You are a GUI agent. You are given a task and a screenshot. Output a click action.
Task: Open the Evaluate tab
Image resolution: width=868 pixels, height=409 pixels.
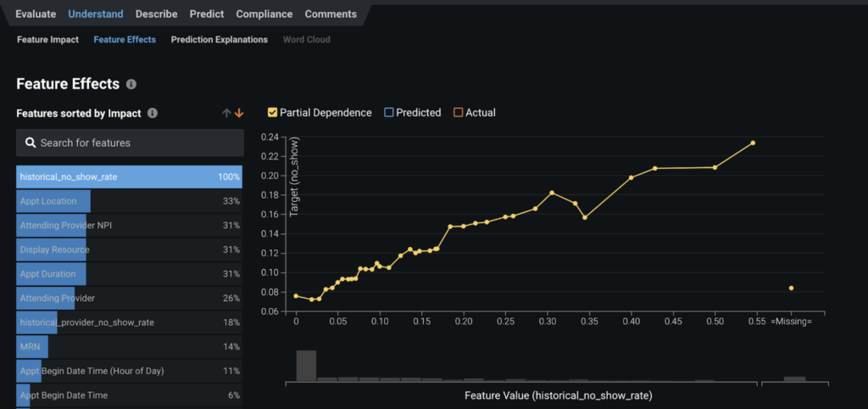pyautogui.click(x=36, y=14)
